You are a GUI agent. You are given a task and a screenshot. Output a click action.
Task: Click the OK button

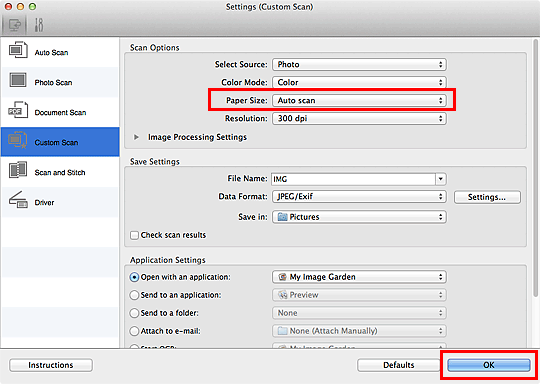click(x=489, y=365)
